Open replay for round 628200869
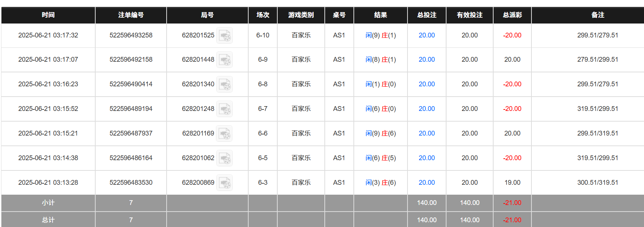This screenshot has height=227, width=644. click(x=225, y=183)
